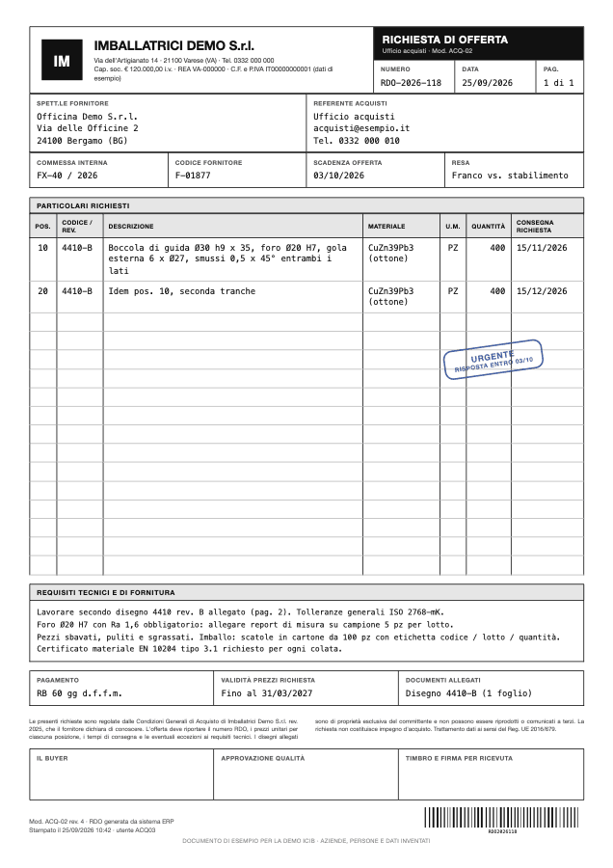The image size is (613, 868).
Task: Click the blue URGENTE stamp
Action: coord(493,360)
